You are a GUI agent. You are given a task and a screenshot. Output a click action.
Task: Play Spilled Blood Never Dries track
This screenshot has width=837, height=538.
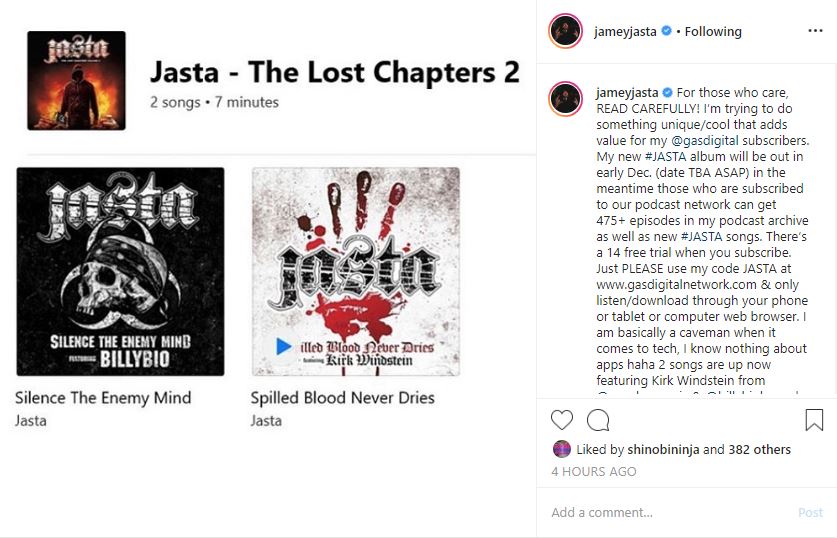[284, 346]
